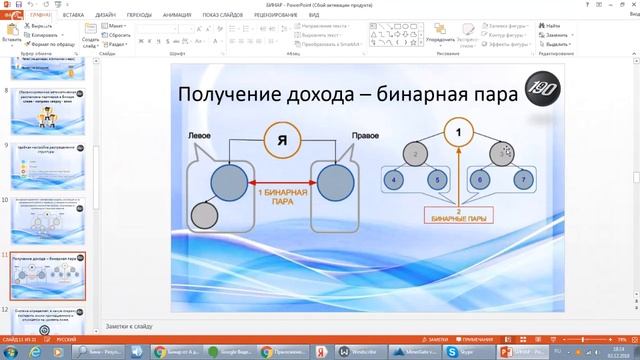Toggle italic К formatting
640x360 pixels.
pos(150,41)
